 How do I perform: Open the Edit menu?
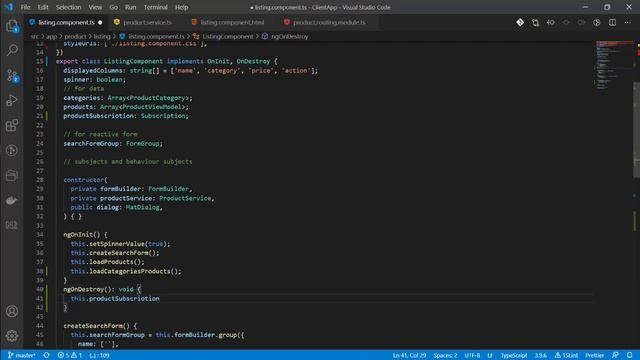point(43,7)
